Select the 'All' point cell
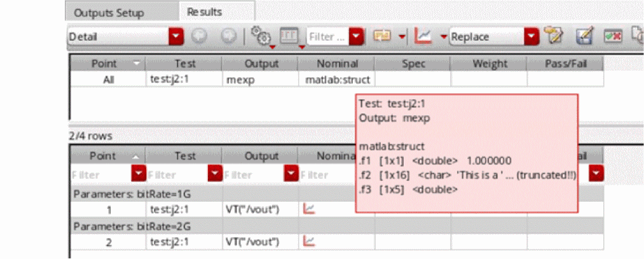The image size is (644, 259). tap(108, 80)
